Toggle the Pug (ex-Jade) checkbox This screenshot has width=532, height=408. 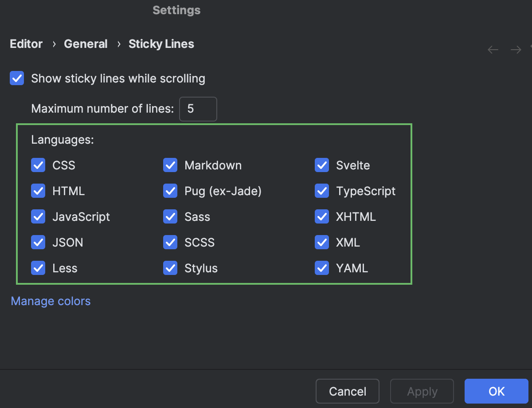[x=170, y=191]
